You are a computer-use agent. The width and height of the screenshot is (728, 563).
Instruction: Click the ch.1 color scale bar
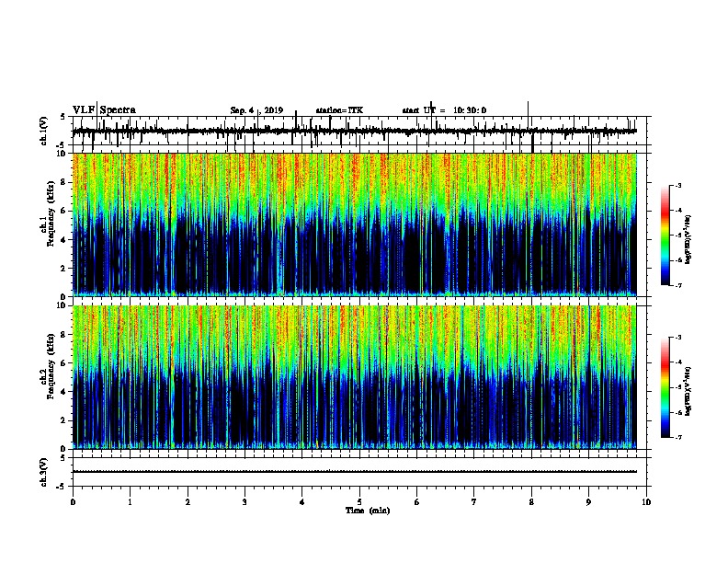coord(665,235)
